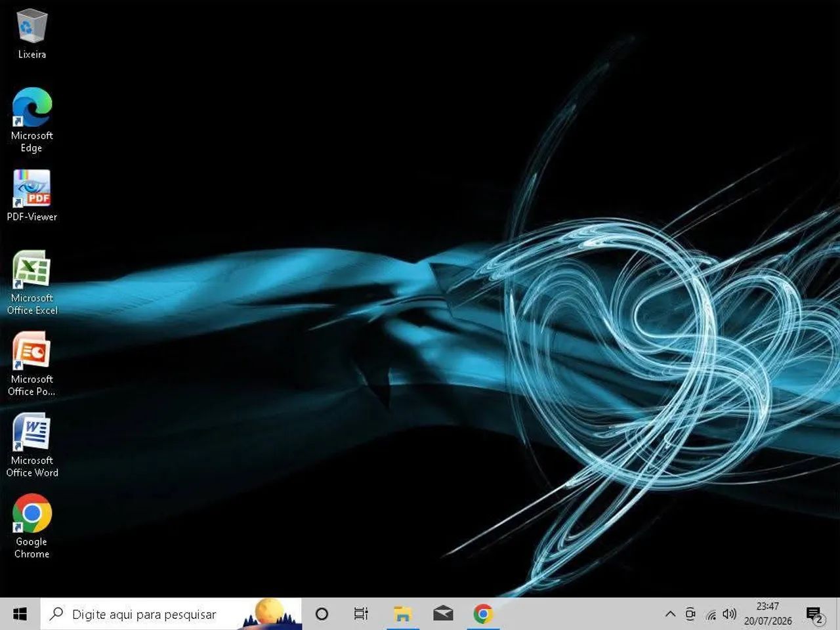Select the Microsoft Edge desktop shortcut
Image resolution: width=840 pixels, height=630 pixels.
[31, 120]
